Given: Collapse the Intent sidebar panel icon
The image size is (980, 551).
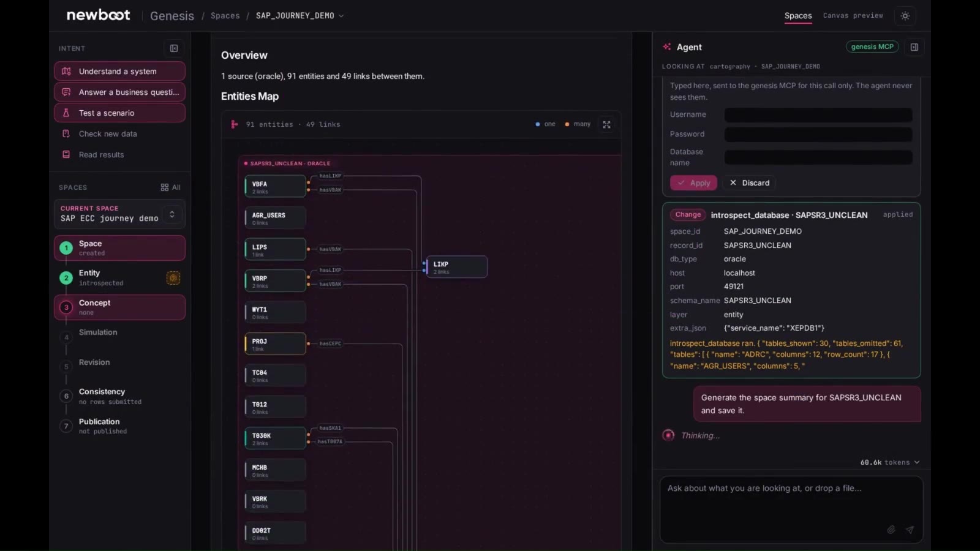Looking at the screenshot, I should 174,48.
